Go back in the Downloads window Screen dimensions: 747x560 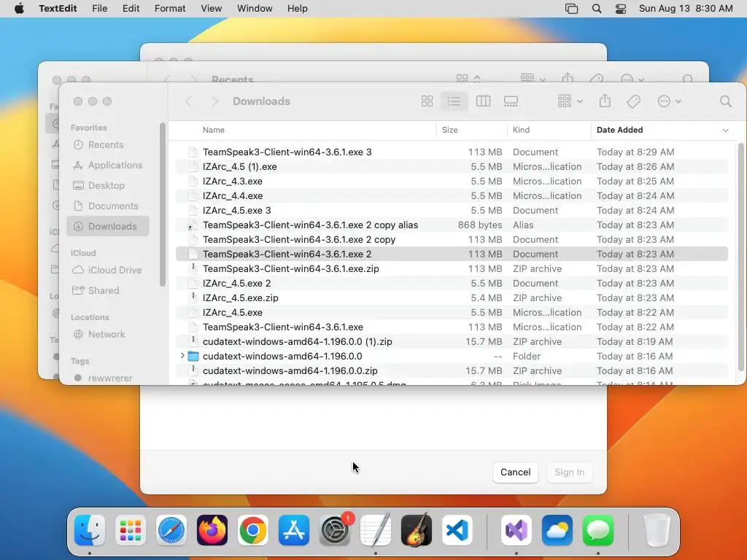click(x=189, y=101)
